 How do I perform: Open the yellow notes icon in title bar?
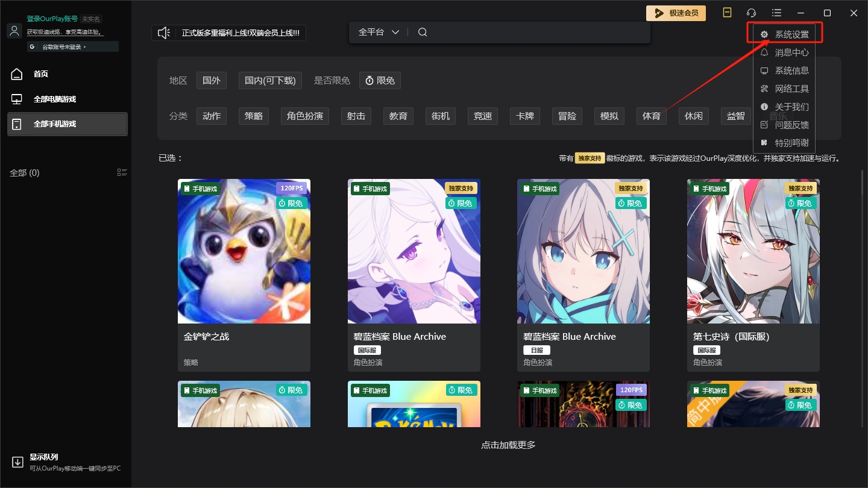tap(728, 13)
